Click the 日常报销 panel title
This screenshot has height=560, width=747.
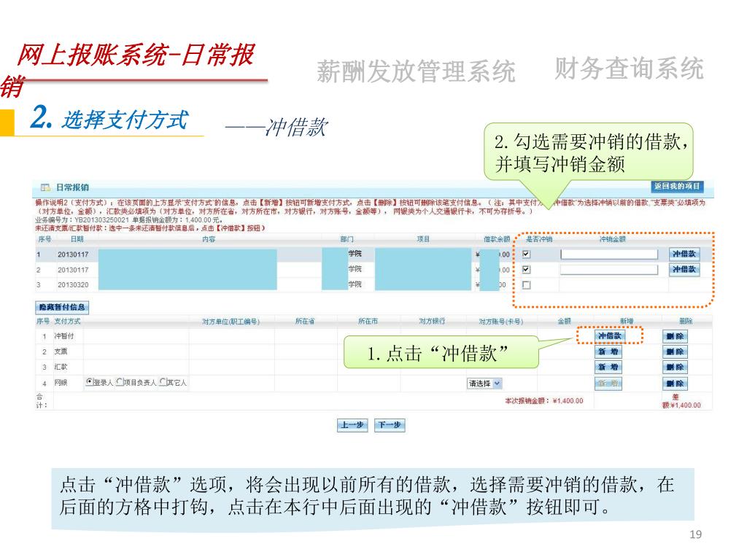72,187
